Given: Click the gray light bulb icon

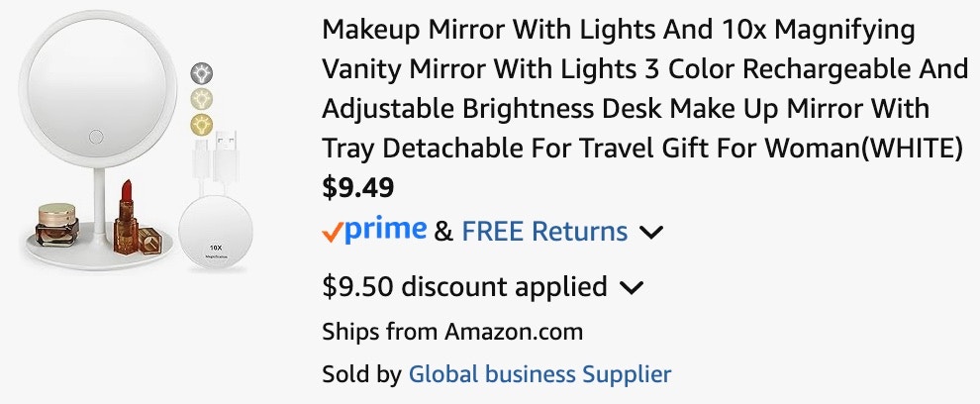Looking at the screenshot, I should [203, 73].
